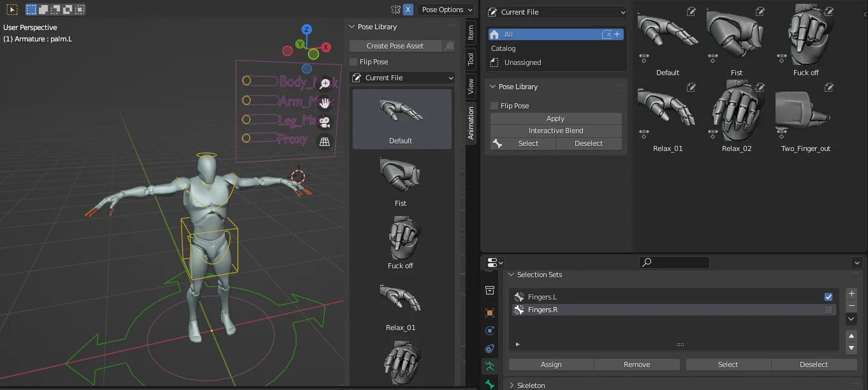Open the Physics properties tab
868x390 pixels.
point(489,330)
